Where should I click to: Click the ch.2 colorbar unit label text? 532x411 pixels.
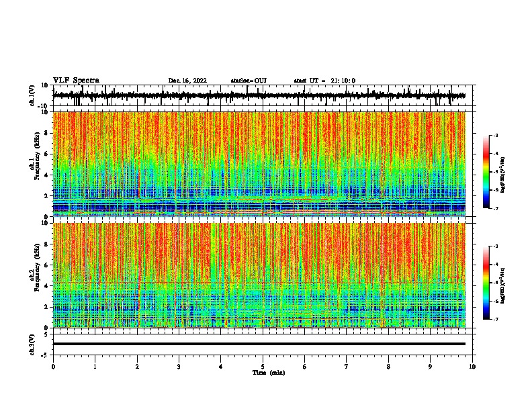coord(503,286)
